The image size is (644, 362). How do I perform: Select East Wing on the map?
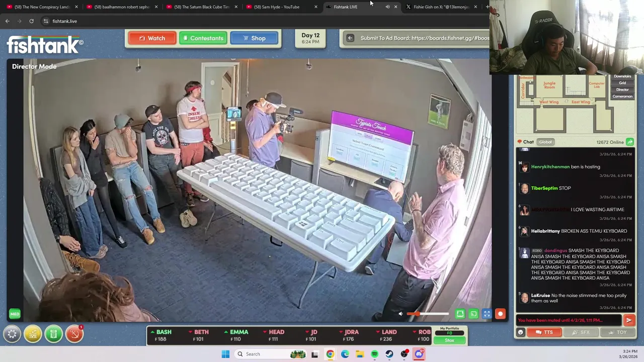pyautogui.click(x=581, y=102)
